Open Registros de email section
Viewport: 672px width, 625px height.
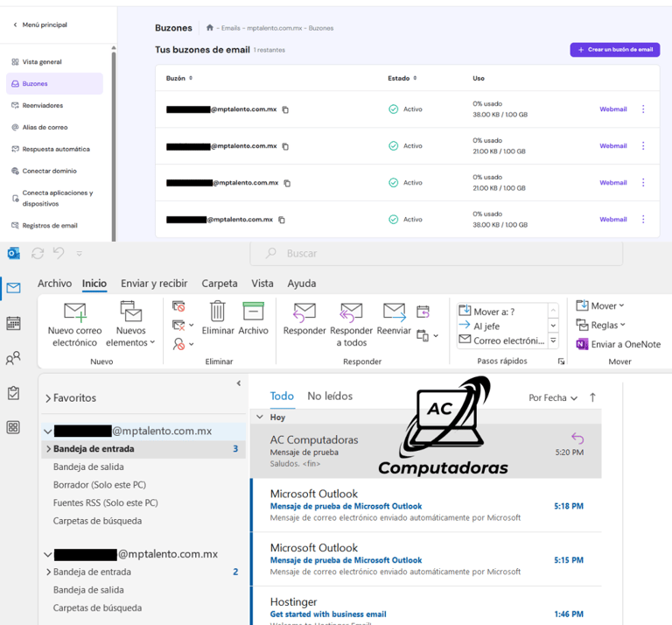coord(45,226)
